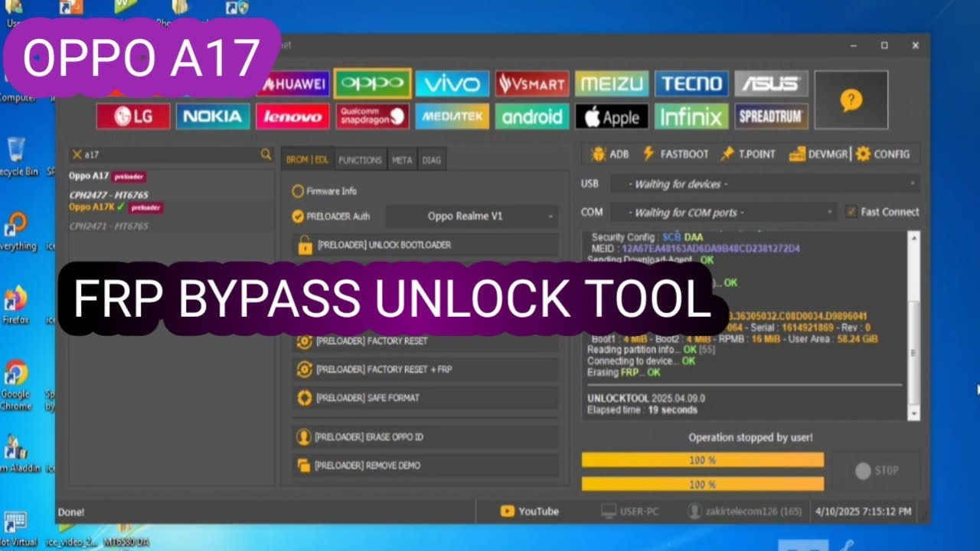The image size is (980, 551).
Task: Open the ADB tools panel
Action: 610,154
